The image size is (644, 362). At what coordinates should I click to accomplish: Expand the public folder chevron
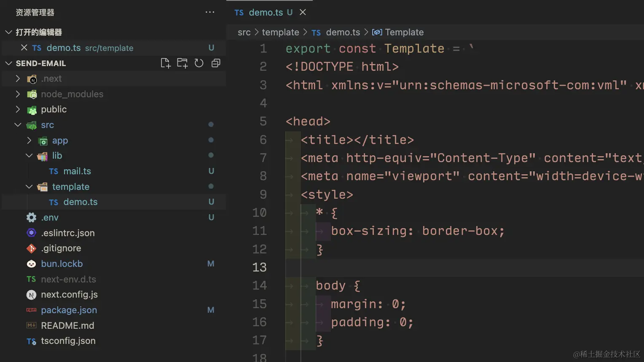[x=18, y=109]
